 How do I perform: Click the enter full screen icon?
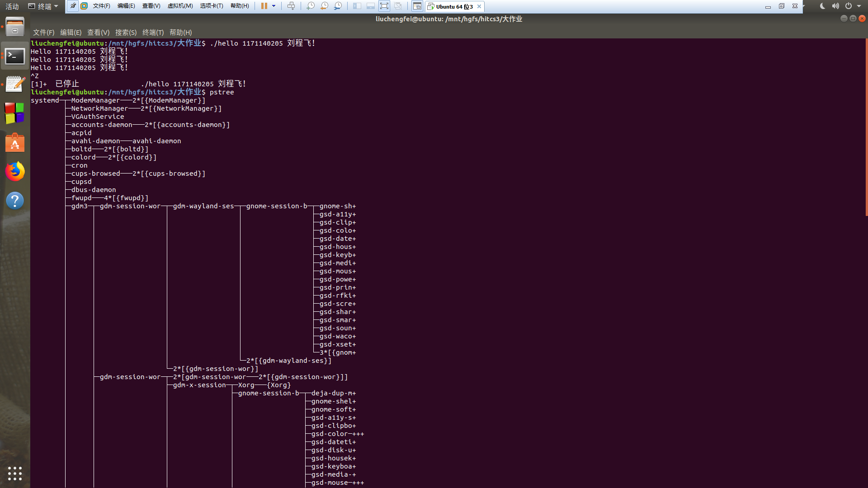point(384,6)
